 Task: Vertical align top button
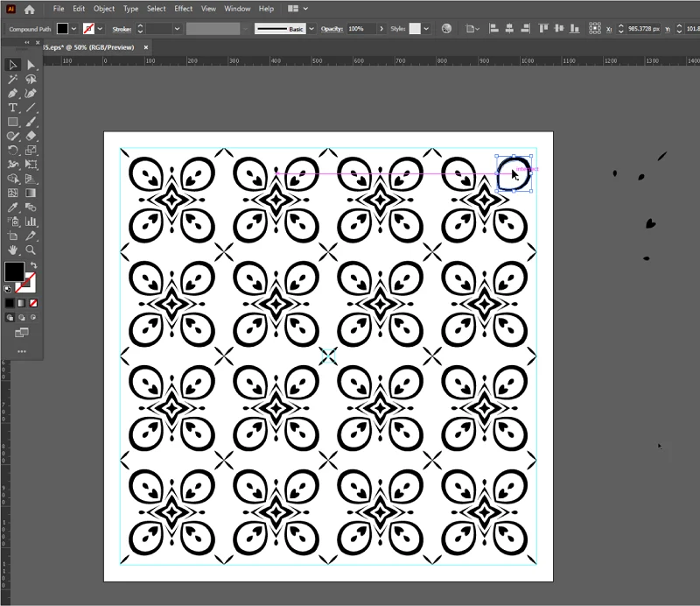(x=543, y=29)
